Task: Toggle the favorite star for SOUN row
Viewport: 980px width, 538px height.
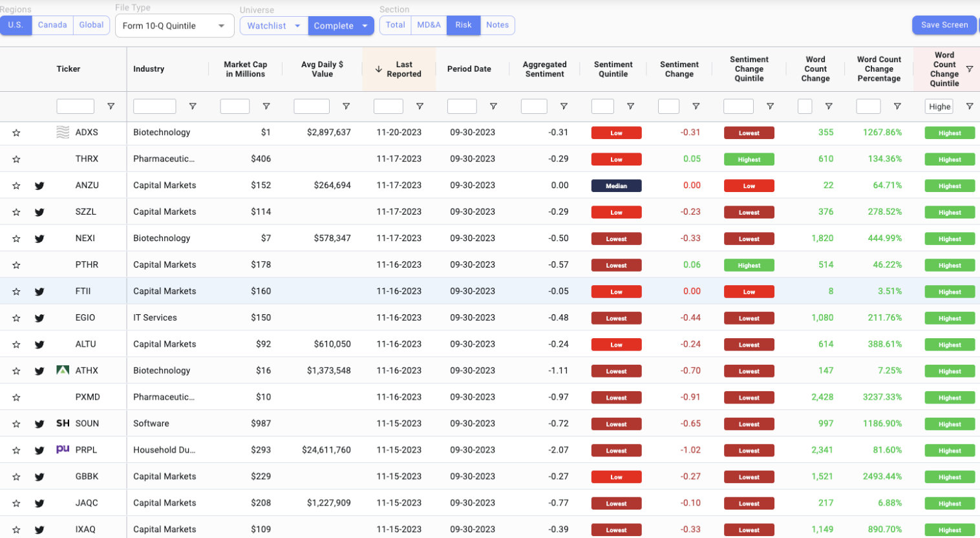Action: pos(16,424)
